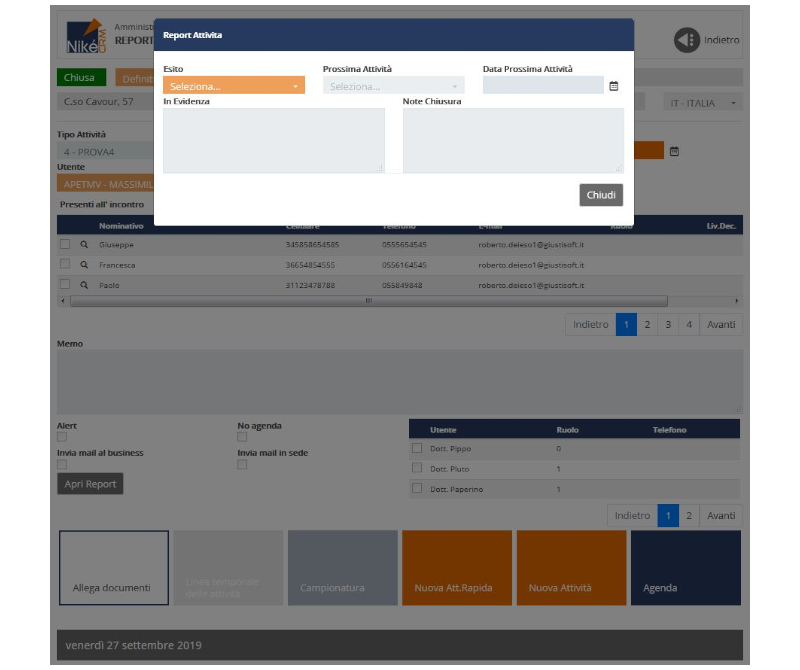Tick the checkbox for Francesca

pyautogui.click(x=65, y=264)
